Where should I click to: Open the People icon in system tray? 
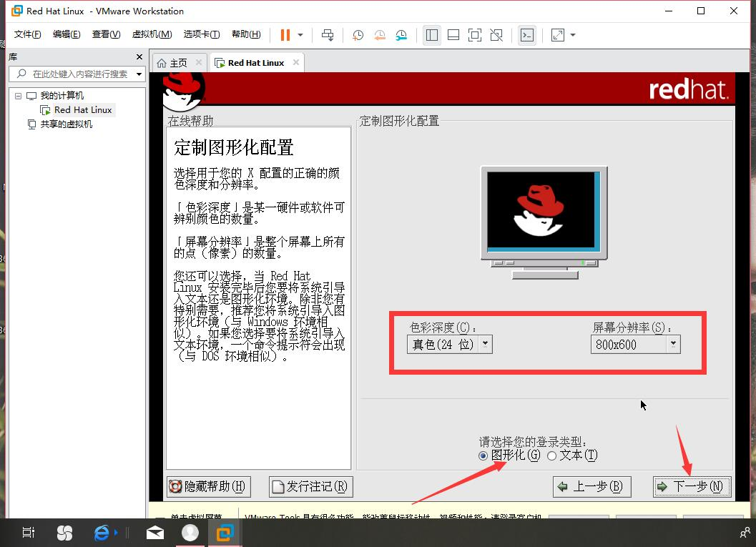pos(745,533)
